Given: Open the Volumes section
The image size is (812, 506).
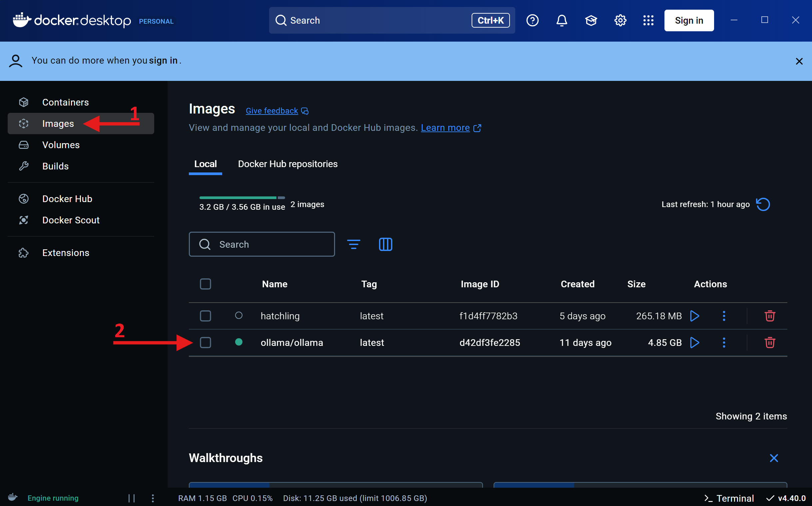Looking at the screenshot, I should (x=80, y=145).
